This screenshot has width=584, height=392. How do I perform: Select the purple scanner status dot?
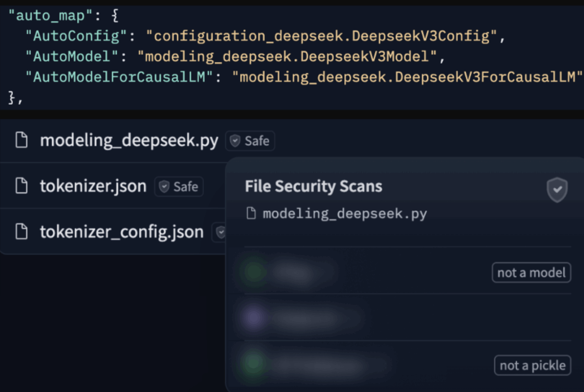[254, 318]
